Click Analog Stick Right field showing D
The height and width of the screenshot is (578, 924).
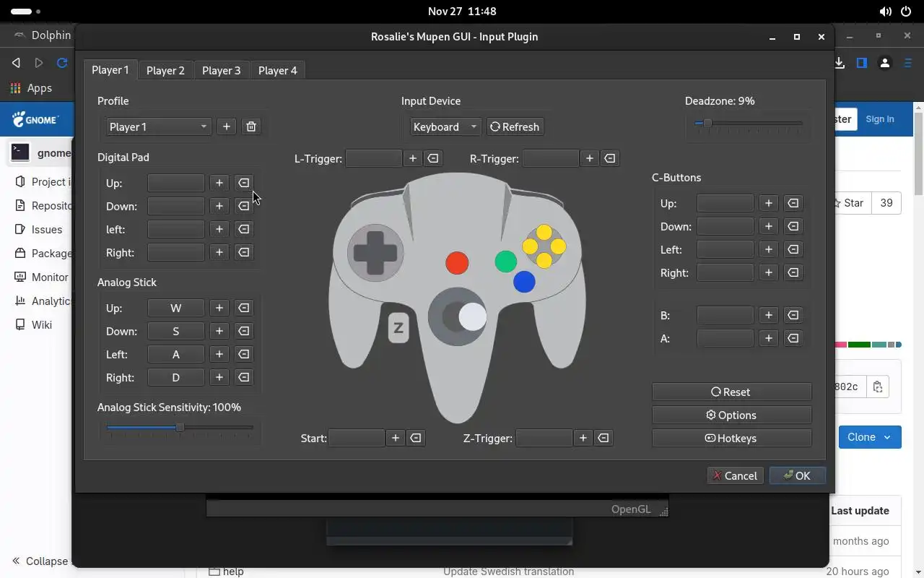click(x=175, y=377)
